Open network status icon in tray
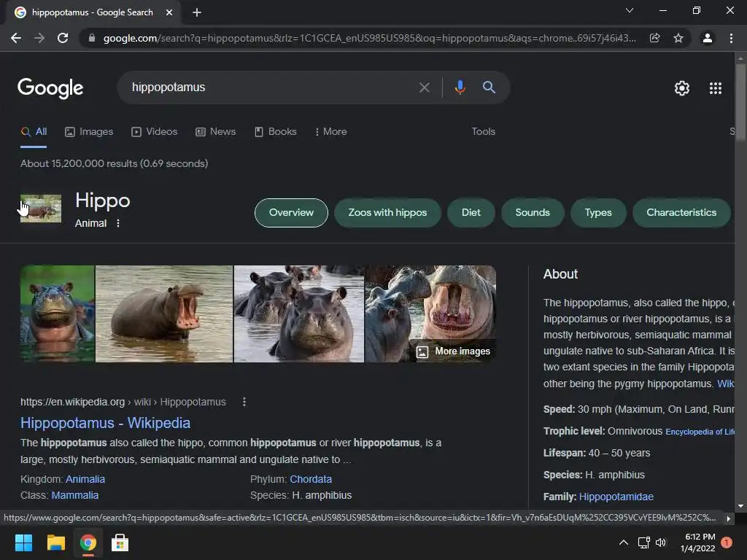Viewport: 747px width, 560px height. pos(643,542)
